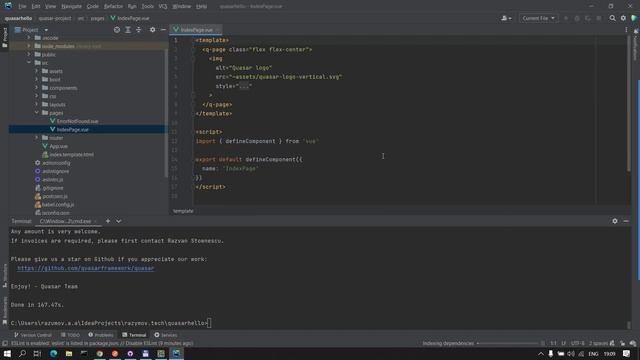Viewport: 640px width, 360px height.
Task: Click the Stop button in toolbar
Action: click(x=599, y=18)
